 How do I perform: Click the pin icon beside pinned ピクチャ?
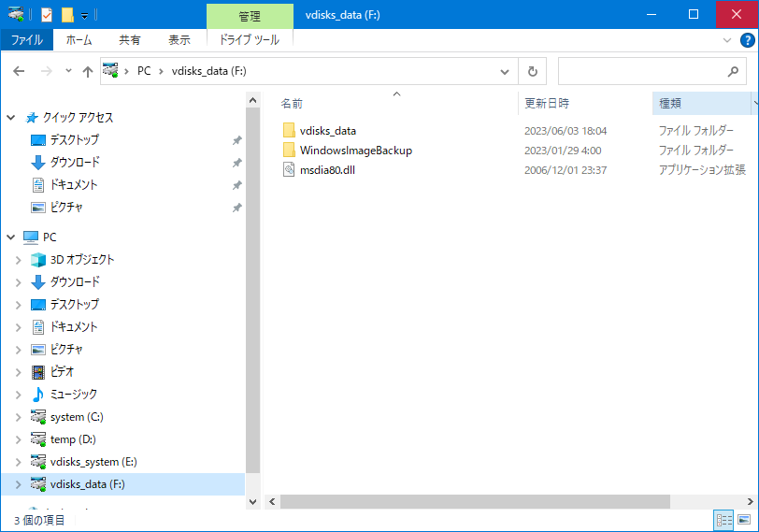236,208
